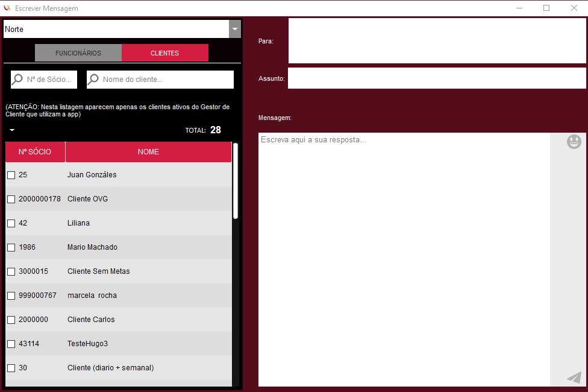The width and height of the screenshot is (588, 392).
Task: Tick checkbox for Cliente (diario + semanal)
Action: (11, 368)
